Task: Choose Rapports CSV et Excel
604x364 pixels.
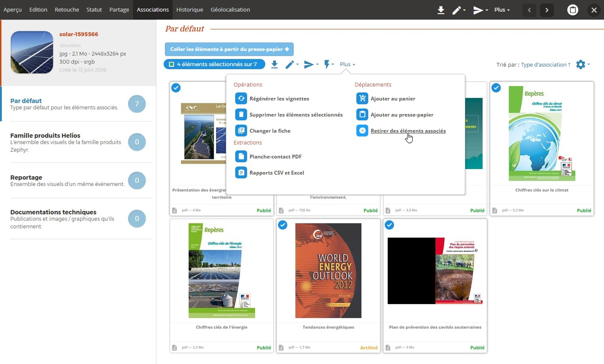Action: click(x=277, y=173)
